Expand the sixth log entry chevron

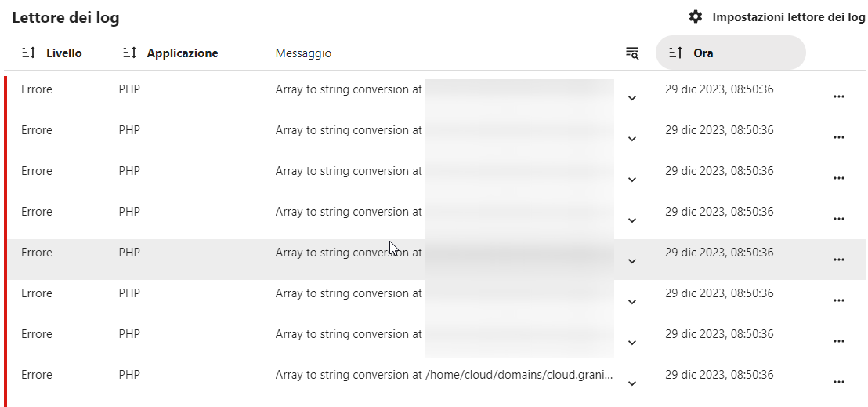(632, 302)
